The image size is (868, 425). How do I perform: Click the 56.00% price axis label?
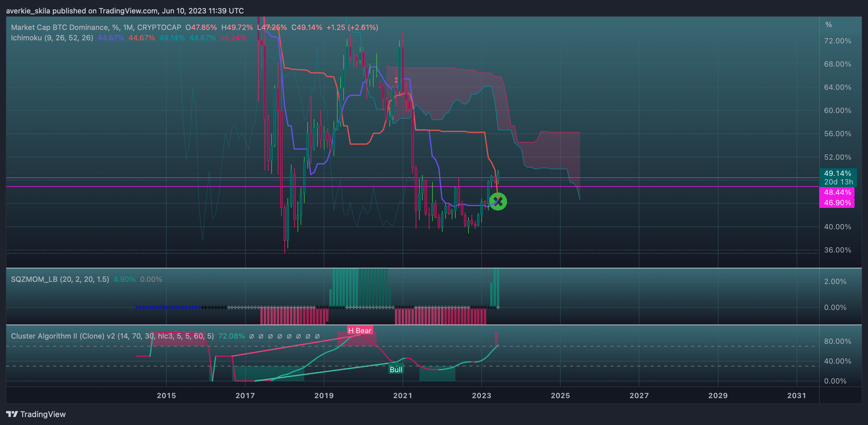[x=838, y=134]
